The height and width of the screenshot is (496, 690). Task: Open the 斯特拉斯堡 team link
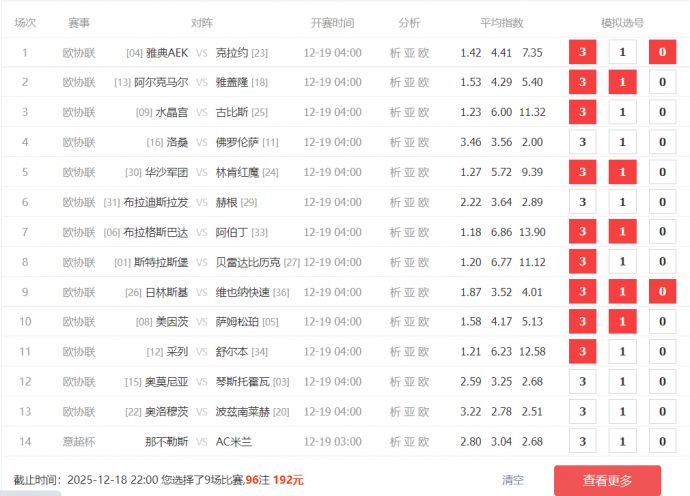161,262
